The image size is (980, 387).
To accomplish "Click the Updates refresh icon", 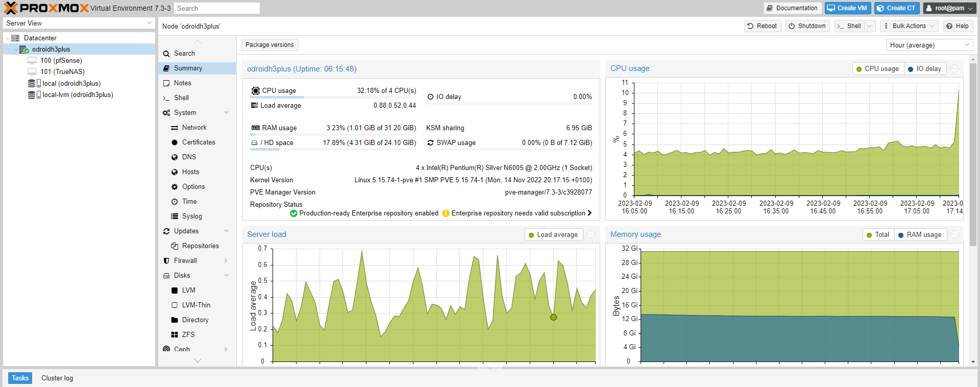I will [x=166, y=231].
